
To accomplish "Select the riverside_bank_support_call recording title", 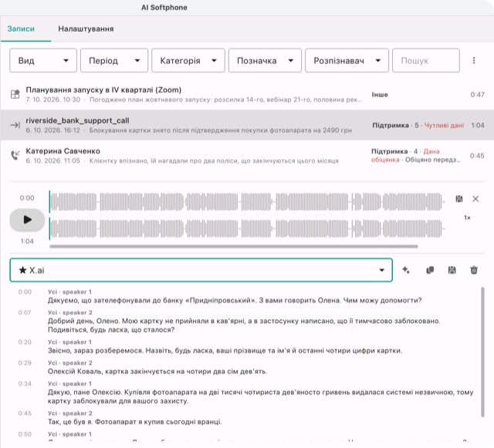I will tap(77, 120).
